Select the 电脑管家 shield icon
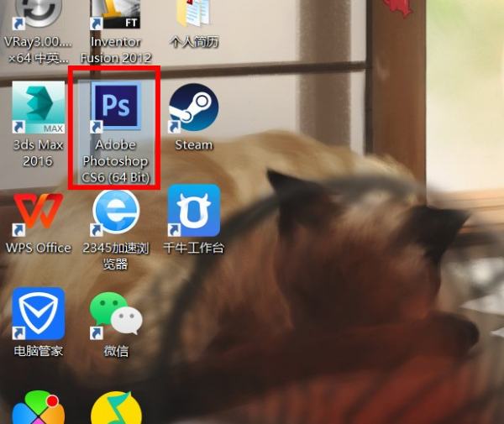The image size is (504, 424). [39, 313]
